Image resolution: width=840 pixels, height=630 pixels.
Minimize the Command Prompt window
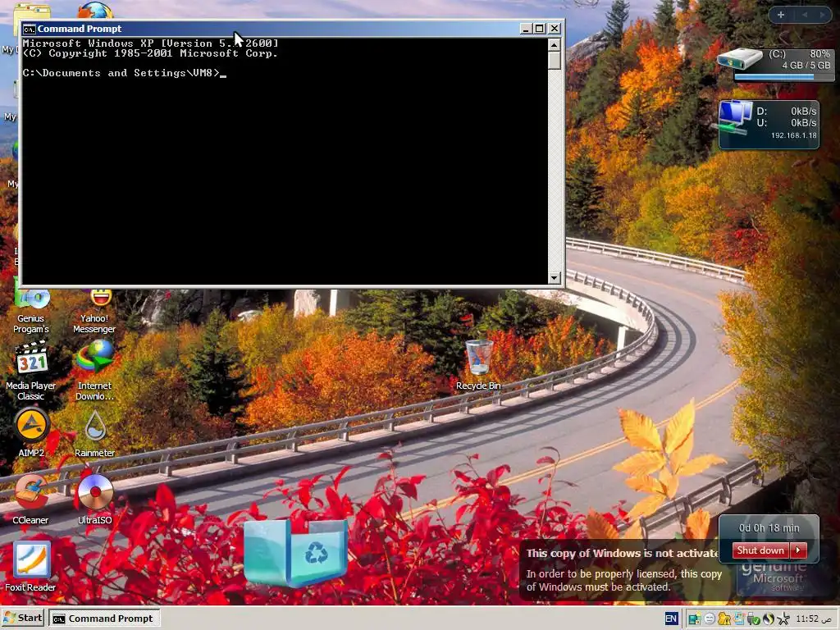526,29
